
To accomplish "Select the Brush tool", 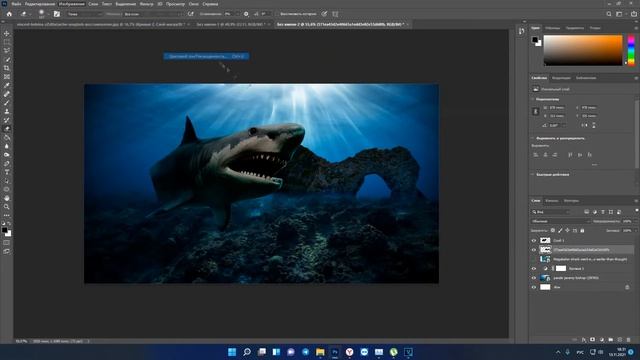I will tap(7, 102).
